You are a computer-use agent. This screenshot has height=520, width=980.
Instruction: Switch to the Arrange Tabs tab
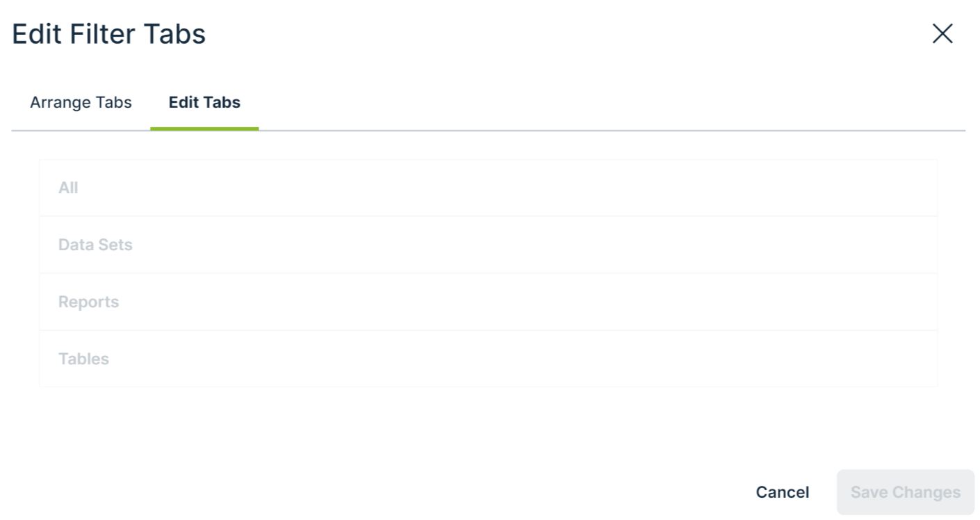tap(81, 102)
